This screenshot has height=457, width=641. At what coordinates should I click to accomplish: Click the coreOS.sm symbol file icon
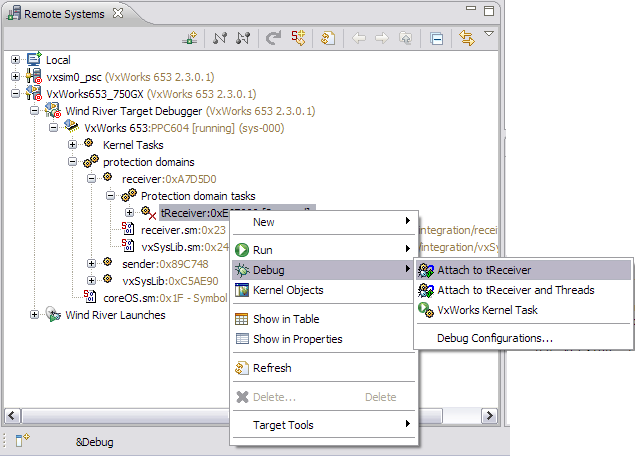(90, 296)
